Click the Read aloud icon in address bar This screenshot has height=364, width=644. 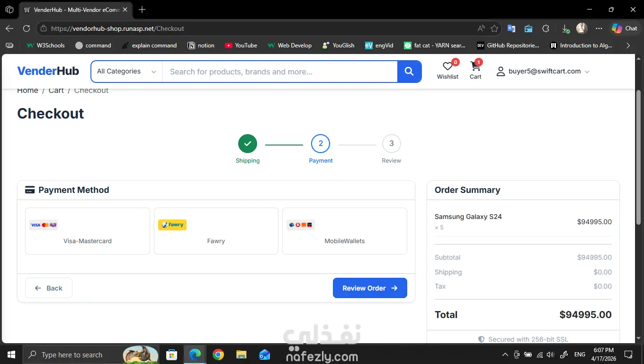coord(481,28)
